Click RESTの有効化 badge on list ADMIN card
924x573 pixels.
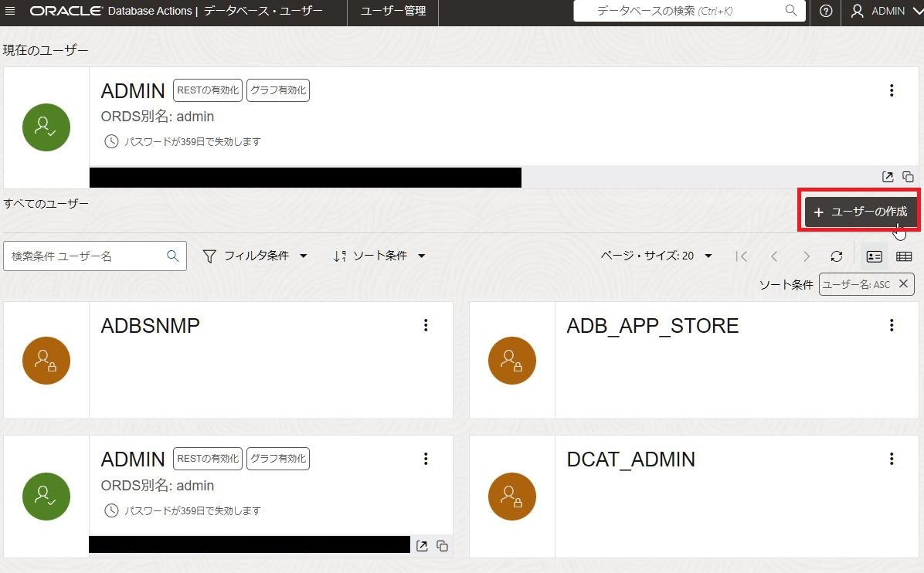coord(207,459)
